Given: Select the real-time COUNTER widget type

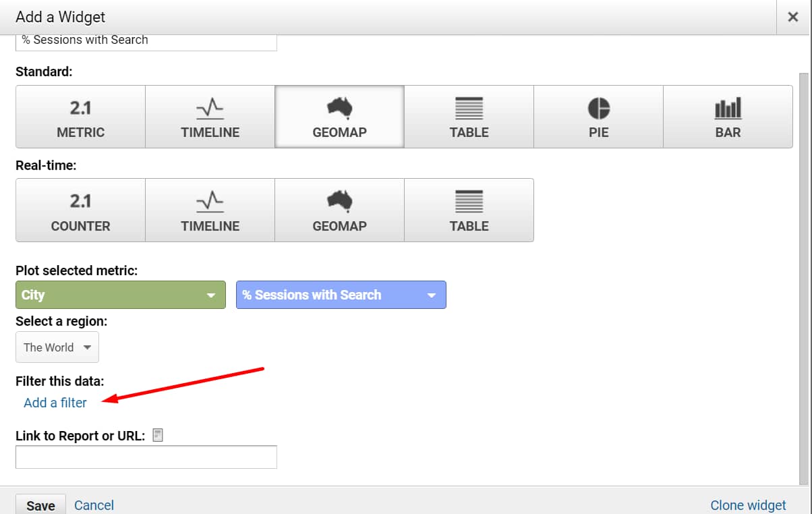Looking at the screenshot, I should point(80,210).
